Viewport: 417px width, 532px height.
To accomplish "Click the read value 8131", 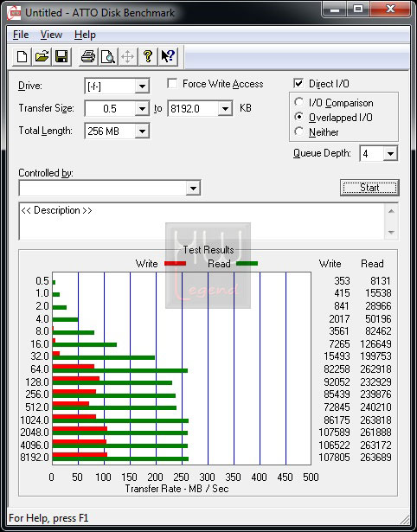I will click(381, 281).
